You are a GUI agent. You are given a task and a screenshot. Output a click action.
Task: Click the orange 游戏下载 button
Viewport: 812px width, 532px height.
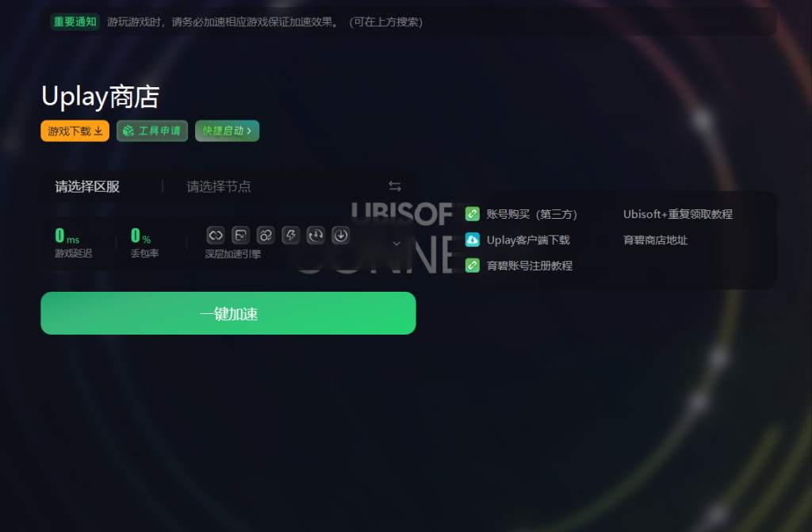[75, 131]
